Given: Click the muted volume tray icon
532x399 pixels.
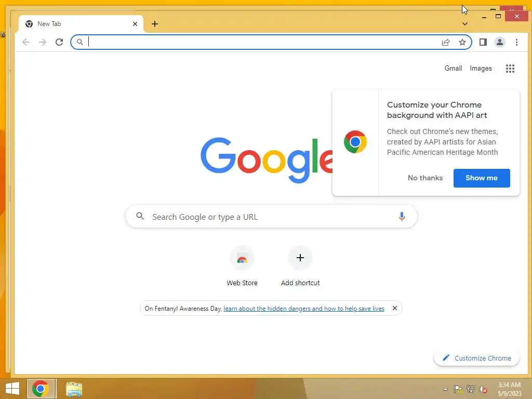Looking at the screenshot, I should pyautogui.click(x=483, y=389).
